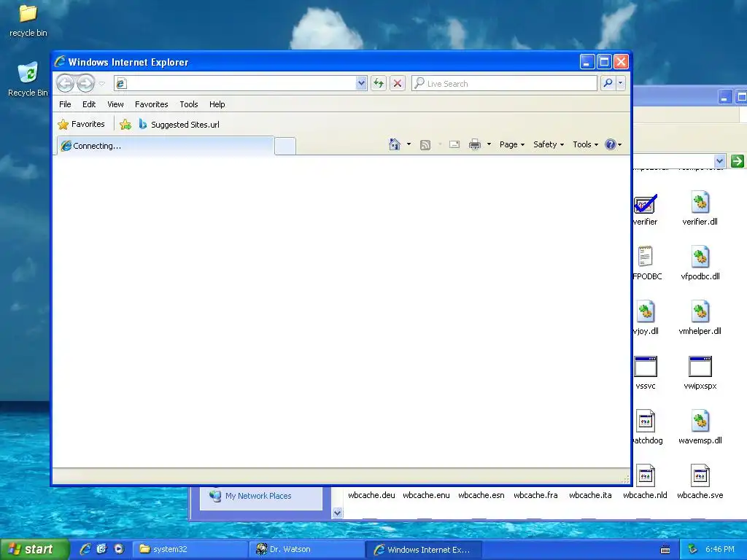Viewport: 747px width, 560px height.
Task: Stop loading with the red X icon
Action: coord(398,83)
